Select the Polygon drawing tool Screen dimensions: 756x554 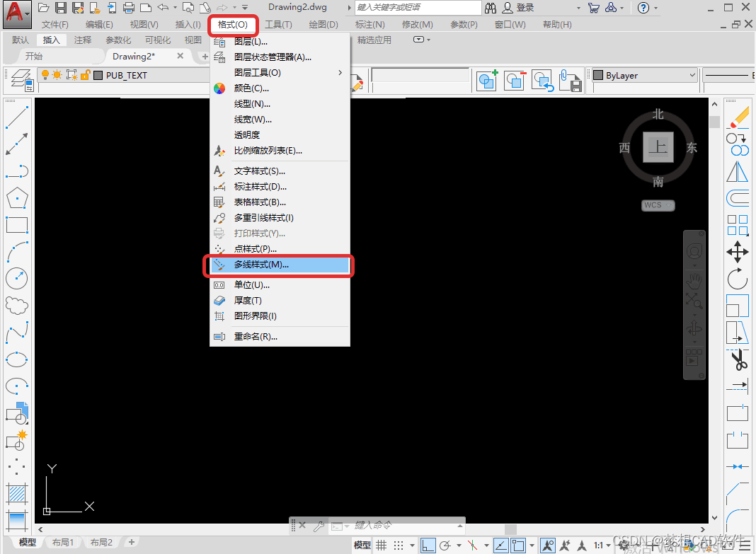tap(17, 197)
